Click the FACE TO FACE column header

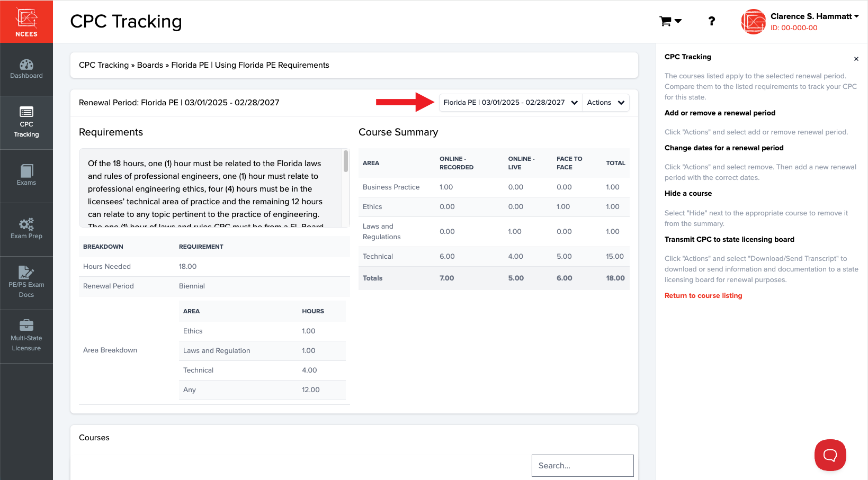pyautogui.click(x=569, y=163)
